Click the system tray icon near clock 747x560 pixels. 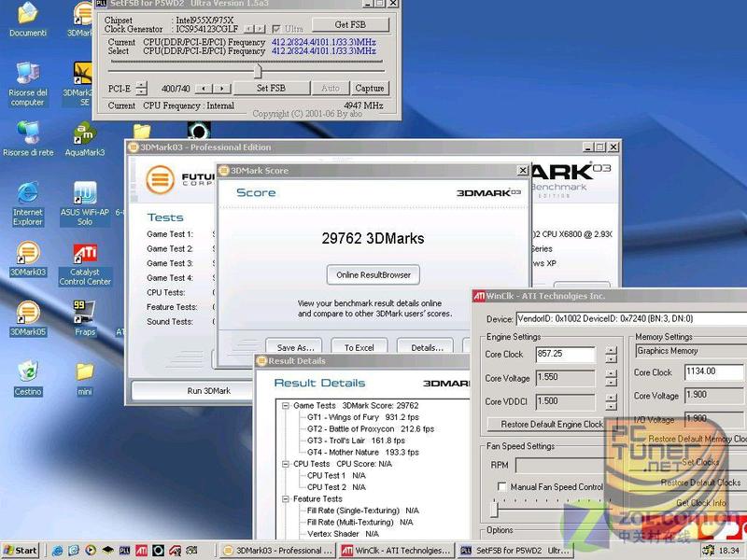[709, 551]
